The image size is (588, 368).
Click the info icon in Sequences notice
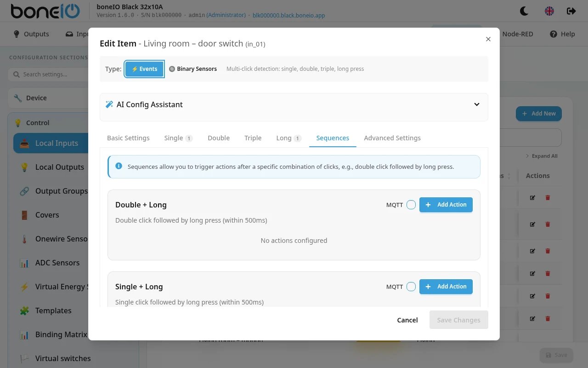(x=119, y=166)
